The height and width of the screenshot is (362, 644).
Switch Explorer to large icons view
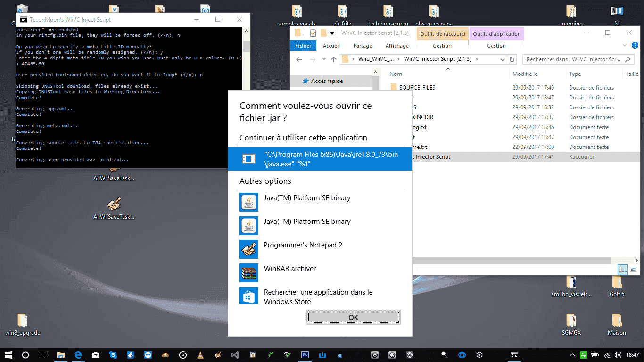tap(633, 270)
